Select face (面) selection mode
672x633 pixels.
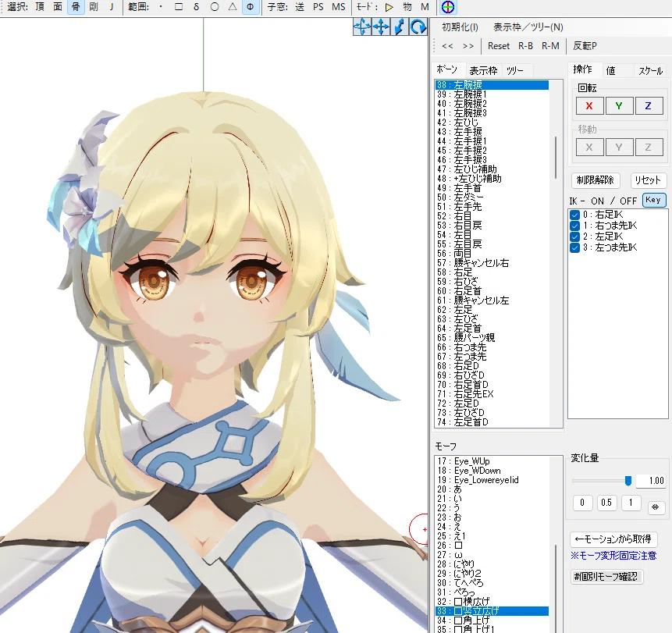click(x=58, y=7)
